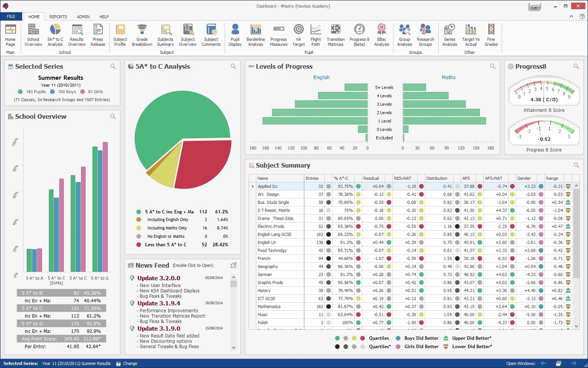The height and width of the screenshot is (368, 588).
Task: Switch to the REPORTS ribbon tab
Action: tap(58, 17)
